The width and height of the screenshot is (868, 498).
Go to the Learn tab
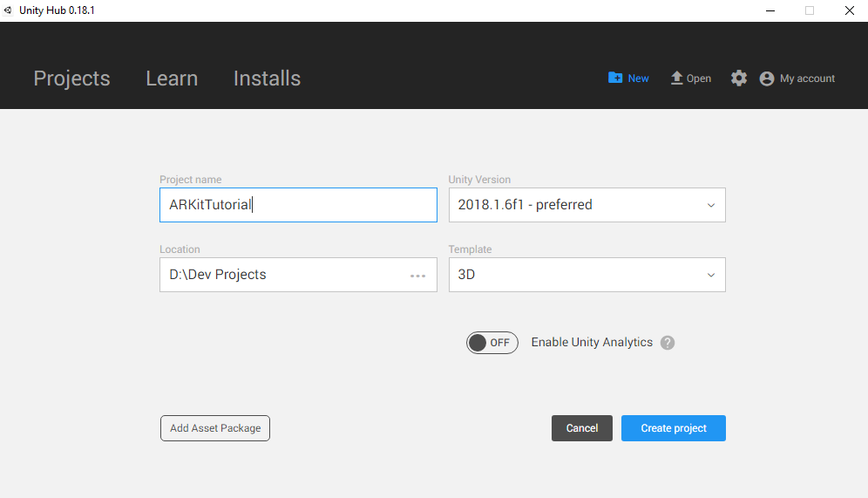pyautogui.click(x=172, y=78)
